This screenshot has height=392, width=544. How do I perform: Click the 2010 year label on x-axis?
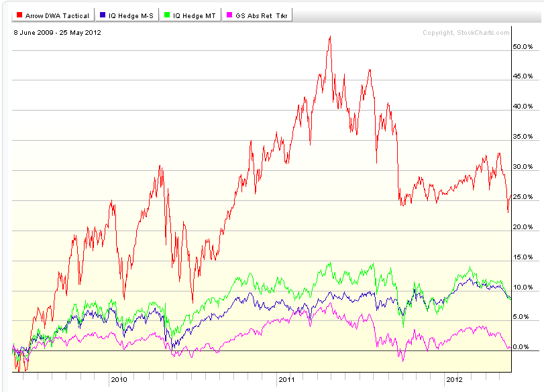point(119,379)
